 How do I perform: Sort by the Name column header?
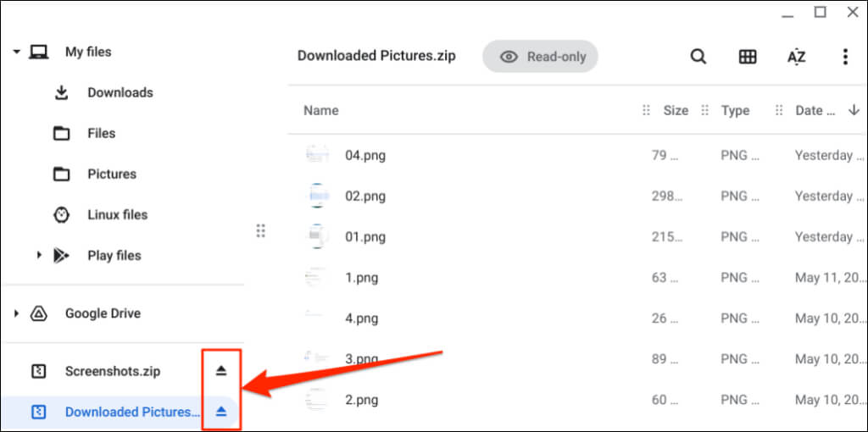(321, 110)
